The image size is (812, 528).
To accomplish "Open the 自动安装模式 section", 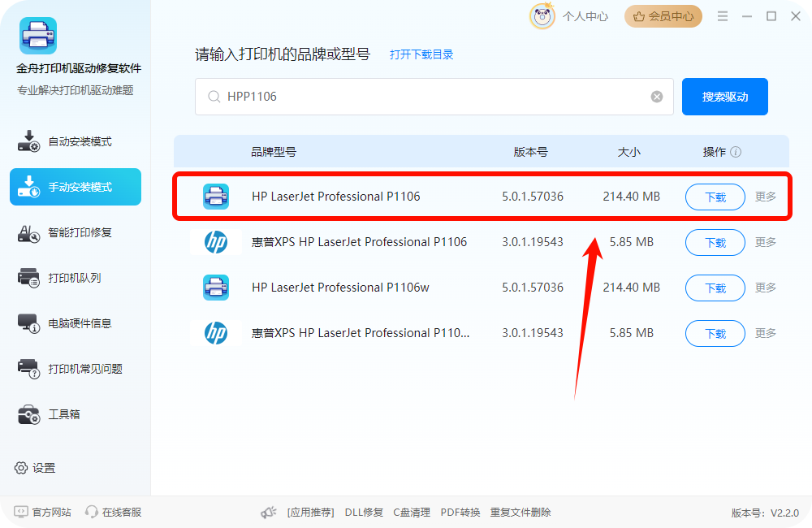I will (76, 141).
